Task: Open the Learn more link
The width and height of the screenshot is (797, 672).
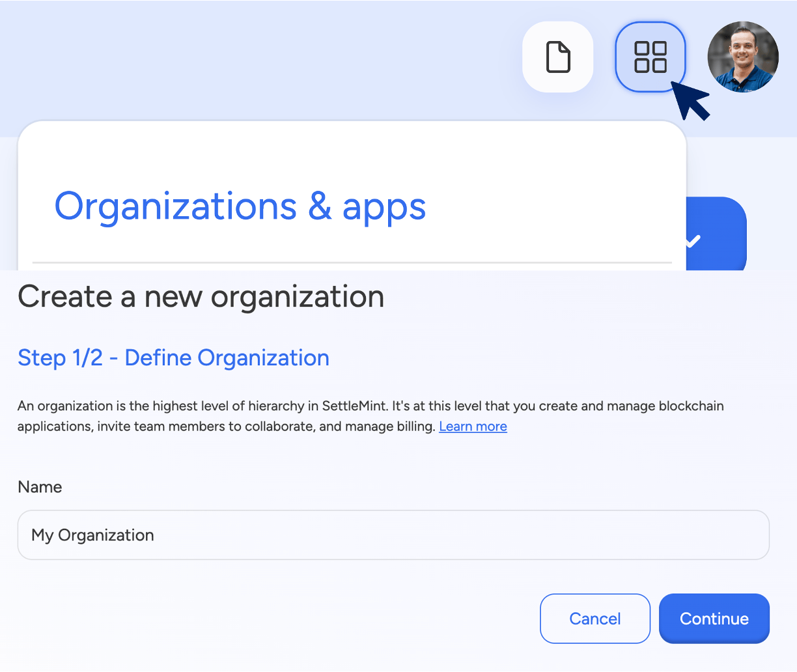Action: pos(473,427)
